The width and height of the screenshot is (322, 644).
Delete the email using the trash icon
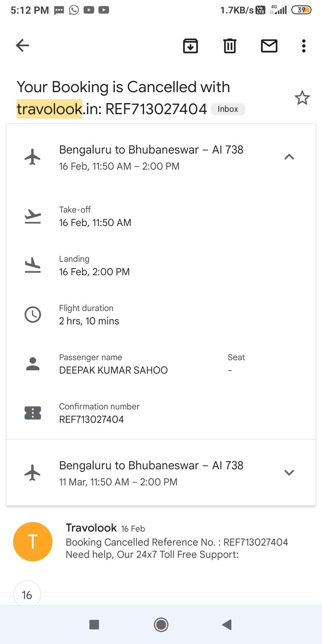(230, 46)
